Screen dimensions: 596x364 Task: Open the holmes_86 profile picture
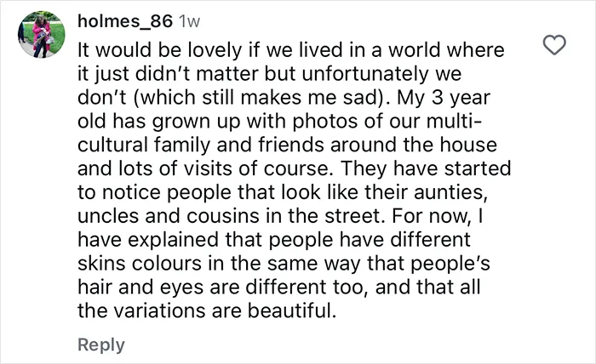tap(42, 34)
